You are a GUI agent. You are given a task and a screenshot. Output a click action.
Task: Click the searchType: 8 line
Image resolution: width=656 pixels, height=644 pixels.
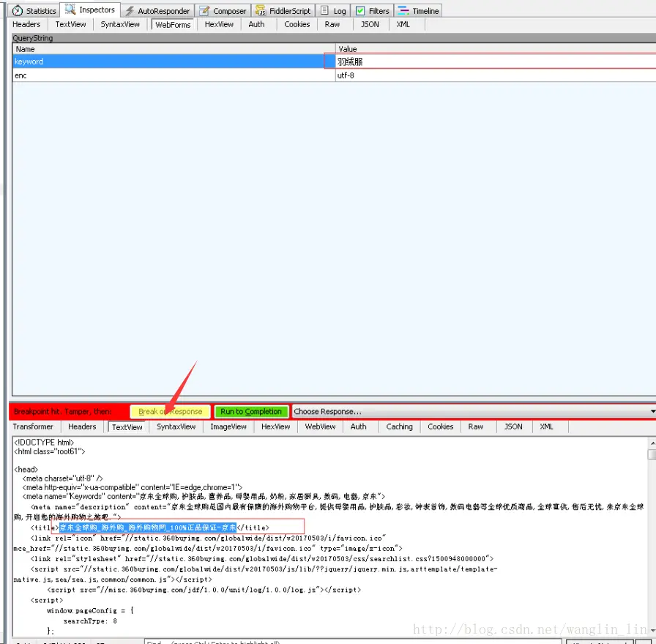click(90, 621)
